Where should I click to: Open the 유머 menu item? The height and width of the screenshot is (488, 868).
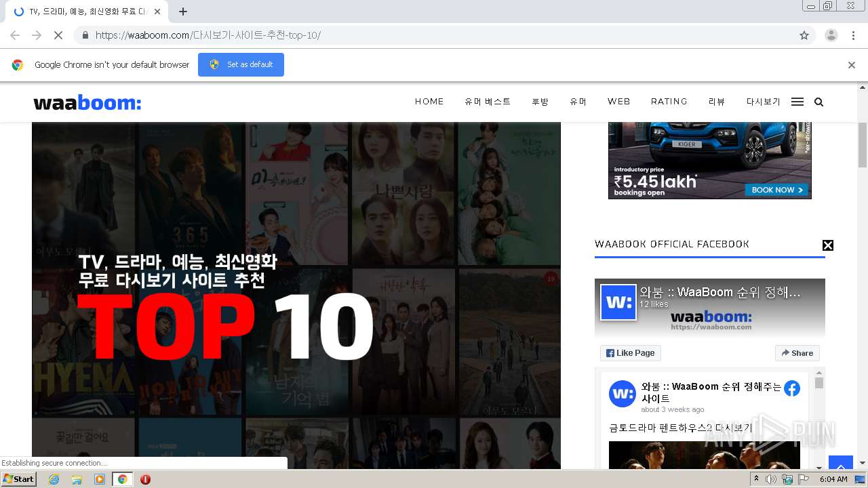tap(578, 102)
